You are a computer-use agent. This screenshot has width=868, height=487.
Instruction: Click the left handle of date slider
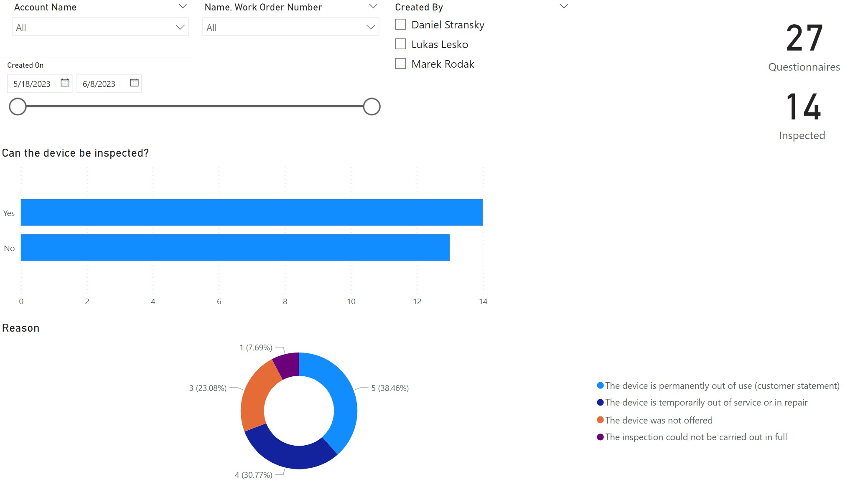pyautogui.click(x=18, y=107)
